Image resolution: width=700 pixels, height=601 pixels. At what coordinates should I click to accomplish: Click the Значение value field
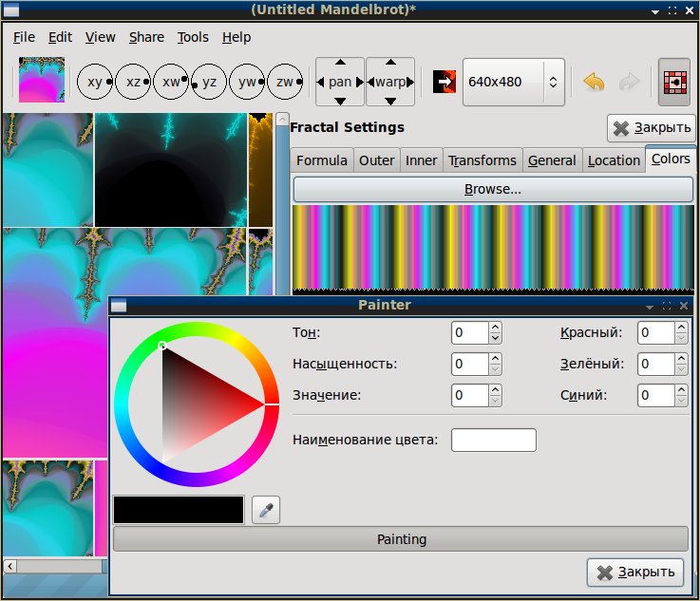coord(469,395)
